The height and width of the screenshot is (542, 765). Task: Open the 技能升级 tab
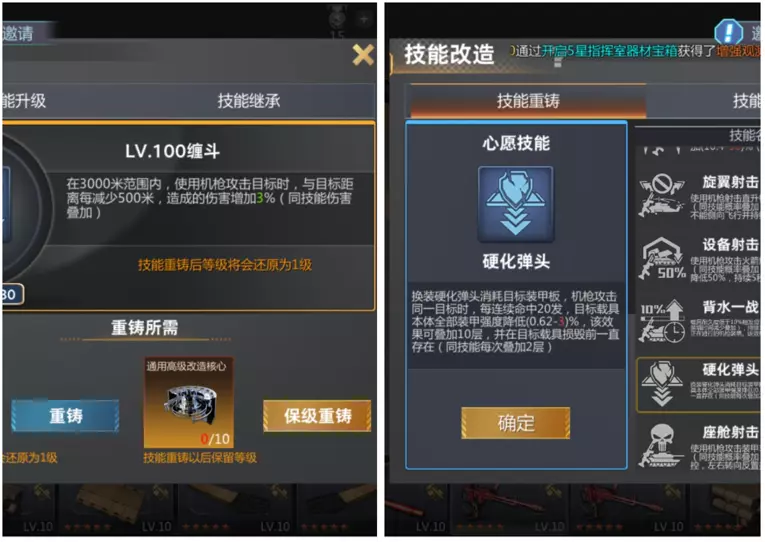click(x=24, y=101)
